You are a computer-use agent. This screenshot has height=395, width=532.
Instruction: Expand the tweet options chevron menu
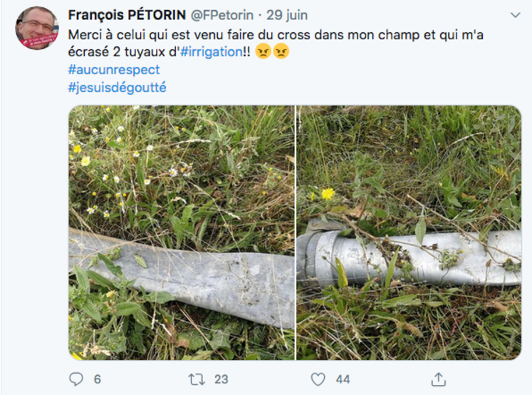[515, 14]
